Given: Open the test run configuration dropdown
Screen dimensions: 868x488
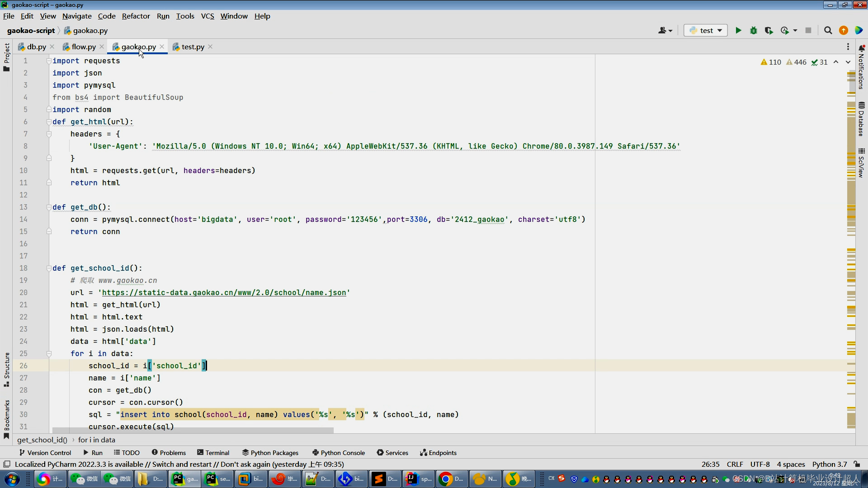Looking at the screenshot, I should [706, 30].
